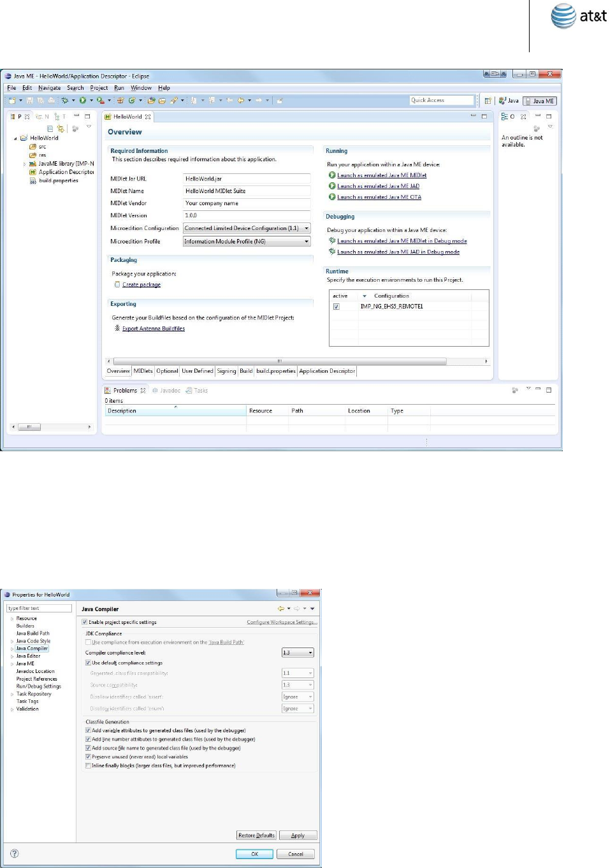Image resolution: width=615 pixels, height=868 pixels.
Task: Click Collapse All icon in Package Explorer
Action: pyautogui.click(x=50, y=128)
